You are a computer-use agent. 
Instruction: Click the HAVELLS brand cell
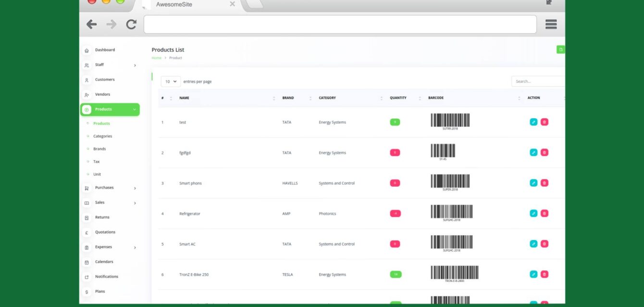pyautogui.click(x=290, y=183)
